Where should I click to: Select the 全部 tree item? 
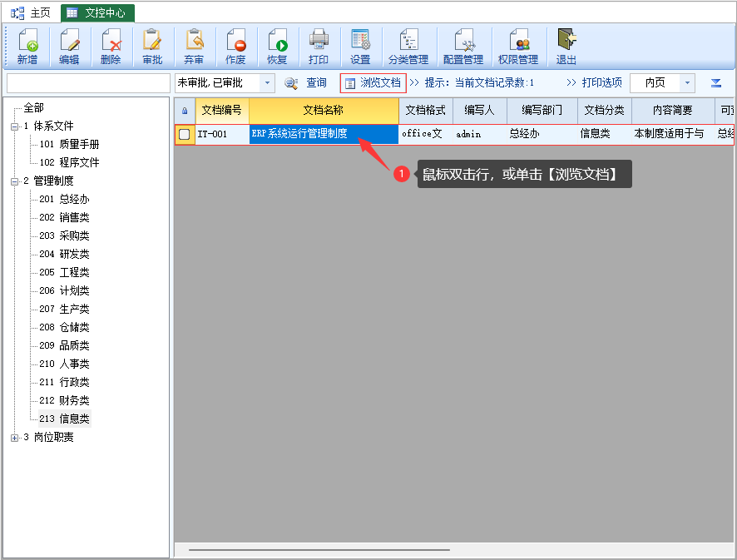(34, 107)
